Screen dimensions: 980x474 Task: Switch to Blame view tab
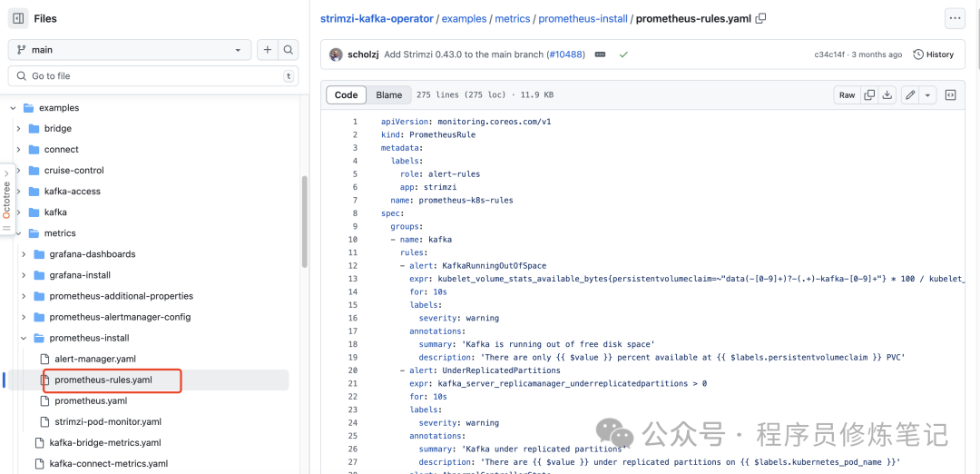388,95
